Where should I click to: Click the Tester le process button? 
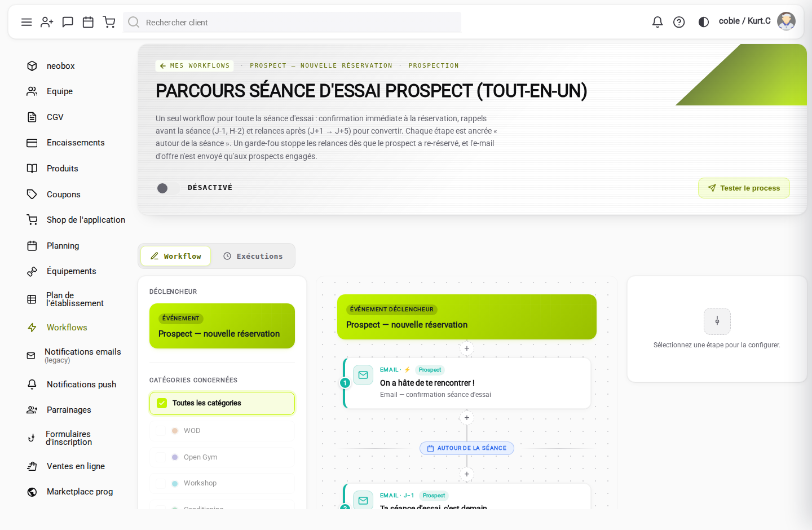click(x=744, y=188)
